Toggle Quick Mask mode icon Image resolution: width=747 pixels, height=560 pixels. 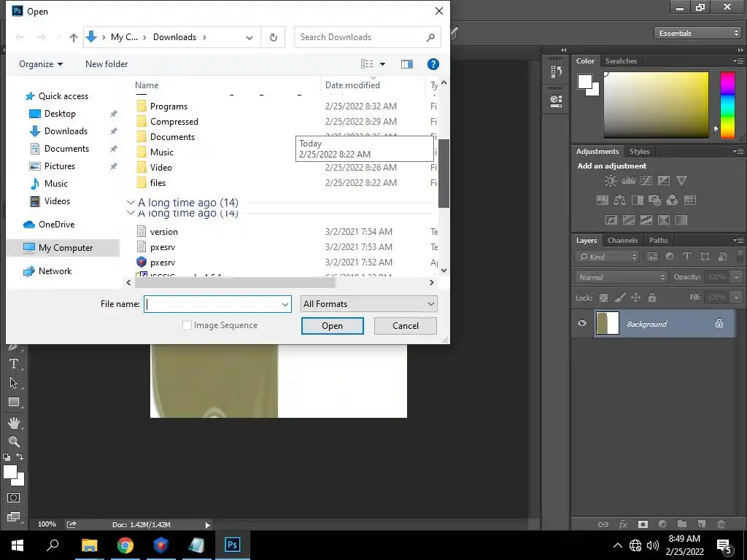click(13, 497)
